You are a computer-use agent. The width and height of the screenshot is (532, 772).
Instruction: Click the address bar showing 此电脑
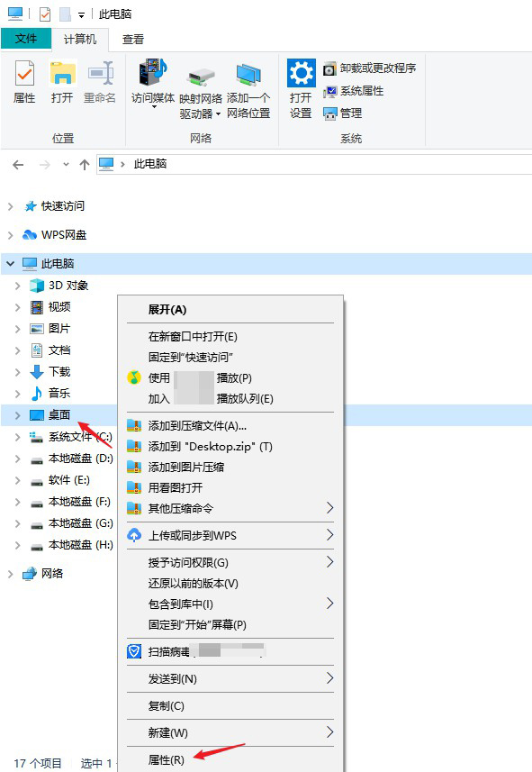(314, 164)
